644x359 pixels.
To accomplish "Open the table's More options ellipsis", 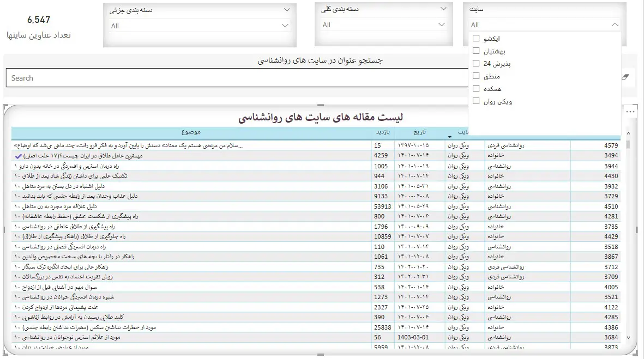I will 630,112.
